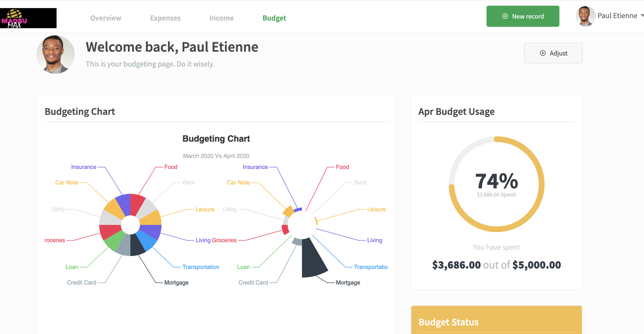The image size is (644, 334).
Task: Click the Budgeting Chart panel heading
Action: coord(80,112)
